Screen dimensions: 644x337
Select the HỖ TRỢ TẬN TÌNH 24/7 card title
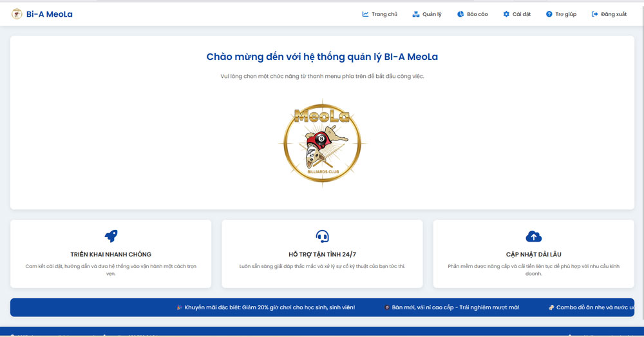[x=322, y=254]
